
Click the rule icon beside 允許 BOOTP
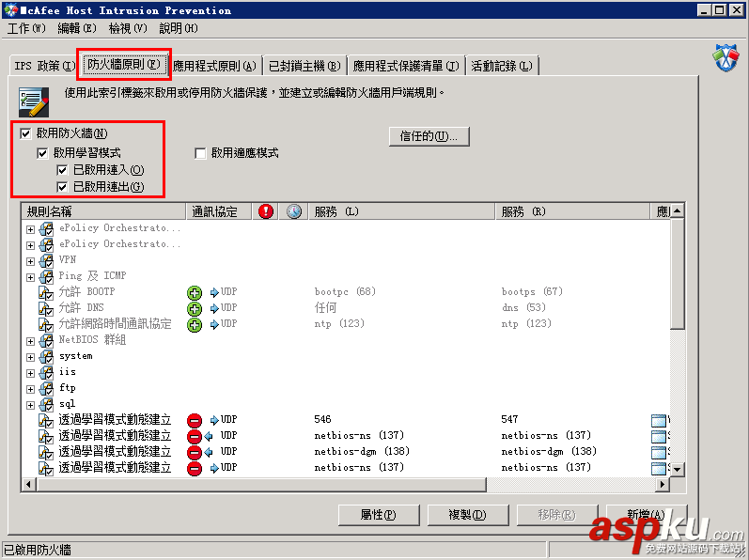click(x=46, y=292)
